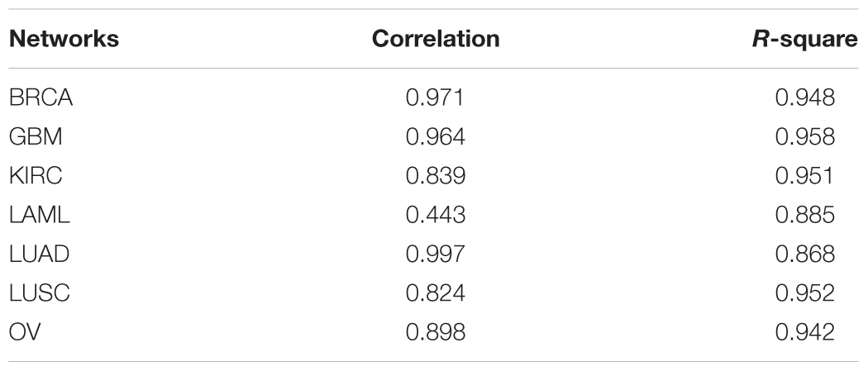Click the R-square column header
868x371 pixels.
tap(804, 40)
